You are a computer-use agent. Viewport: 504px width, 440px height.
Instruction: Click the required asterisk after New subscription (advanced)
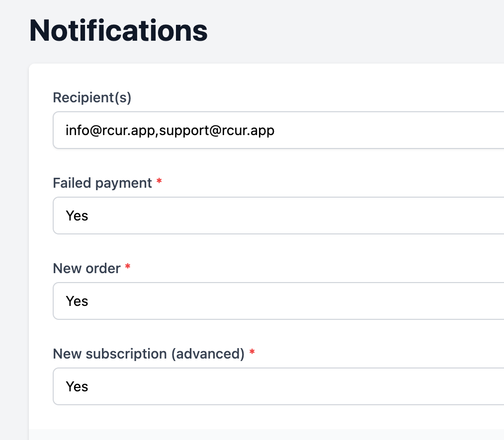point(252,352)
